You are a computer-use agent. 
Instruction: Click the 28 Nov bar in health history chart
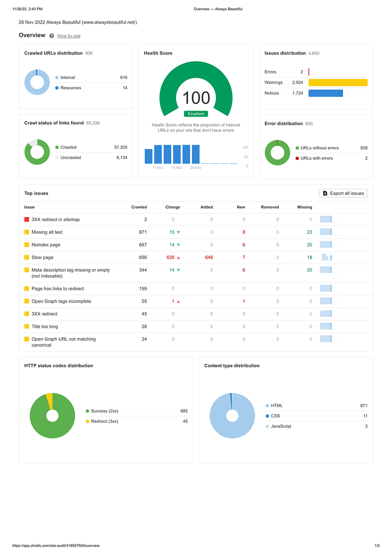coord(196,154)
